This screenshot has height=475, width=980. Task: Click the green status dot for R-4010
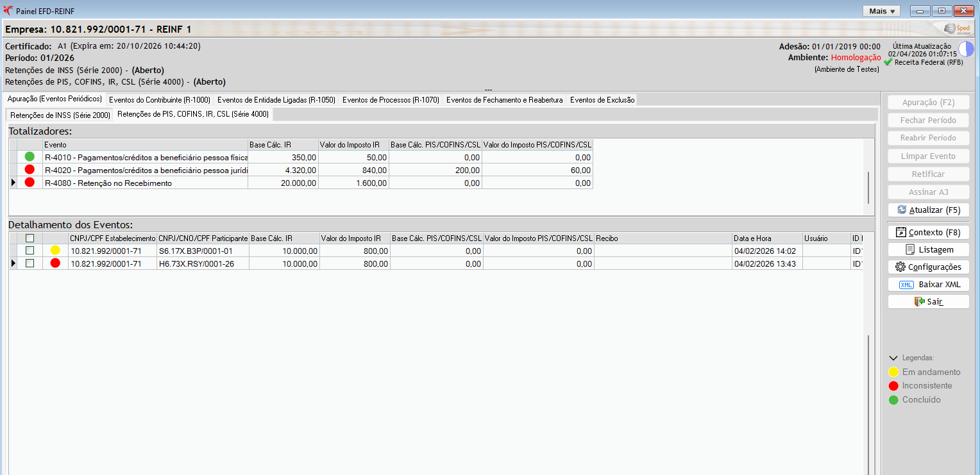click(30, 156)
